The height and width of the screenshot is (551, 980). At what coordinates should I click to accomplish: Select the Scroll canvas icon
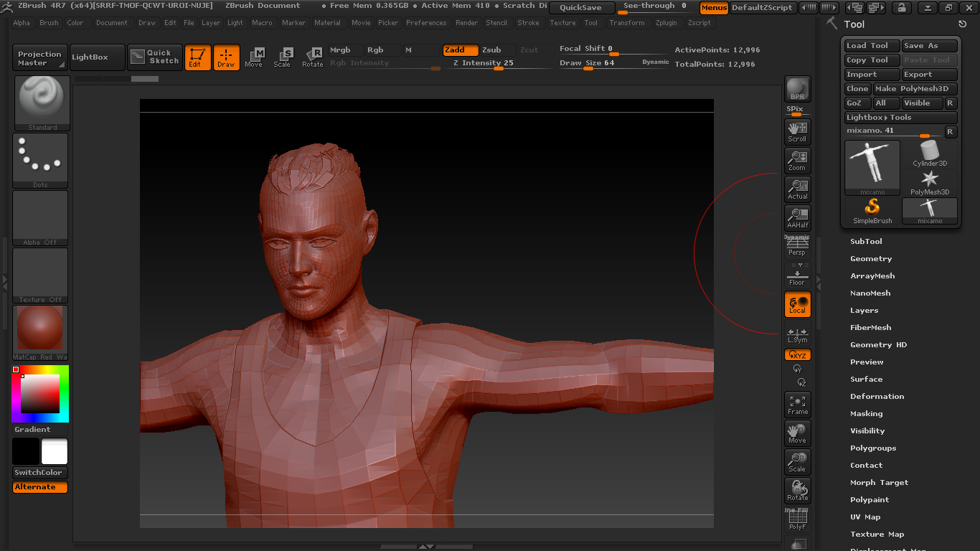(797, 131)
